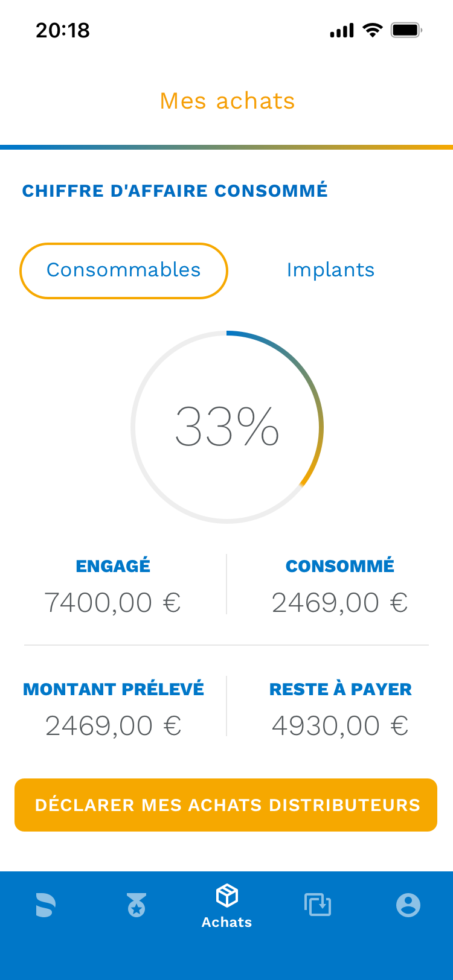This screenshot has height=980, width=453.
Task: Tap the Achats label in bottom navigation
Action: click(227, 922)
